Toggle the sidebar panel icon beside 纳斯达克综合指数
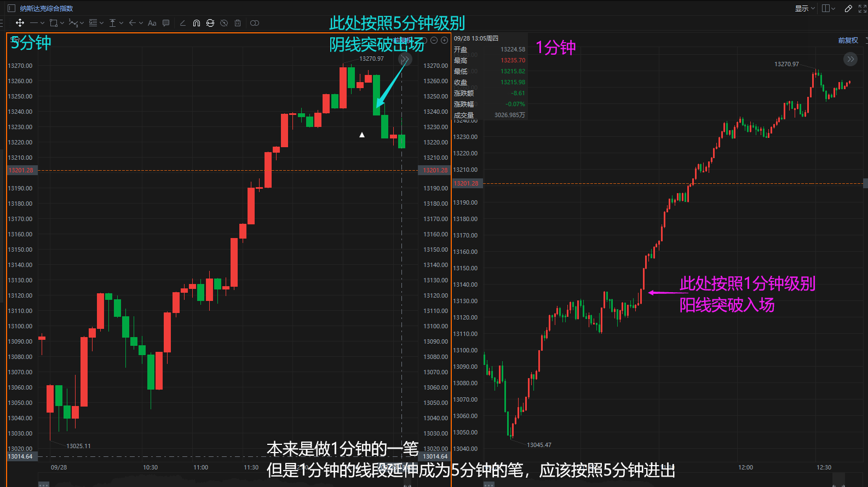Image resolution: width=868 pixels, height=487 pixels. click(11, 8)
